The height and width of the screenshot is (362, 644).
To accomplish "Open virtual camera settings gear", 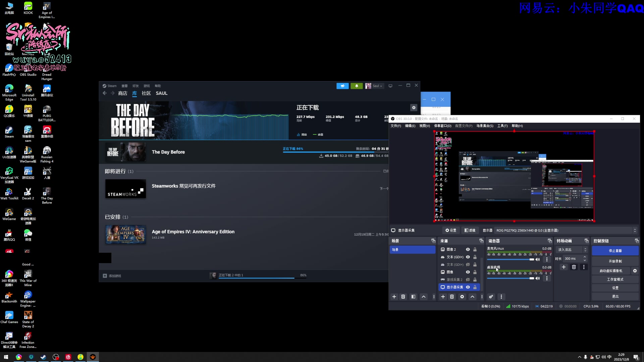I will (x=635, y=271).
